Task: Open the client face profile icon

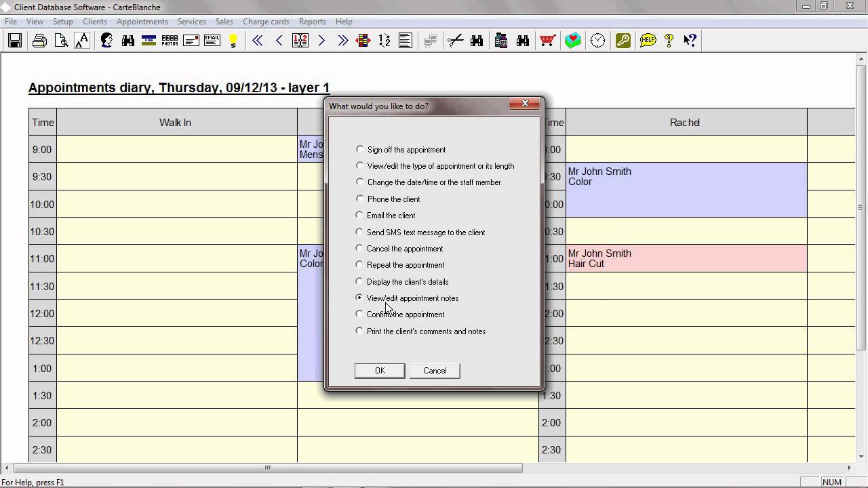Action: point(106,41)
